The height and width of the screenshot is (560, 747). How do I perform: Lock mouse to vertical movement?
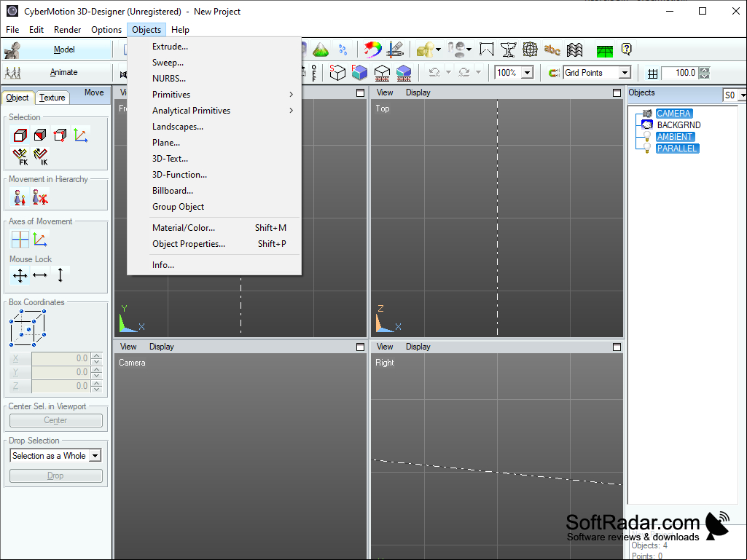coord(60,275)
